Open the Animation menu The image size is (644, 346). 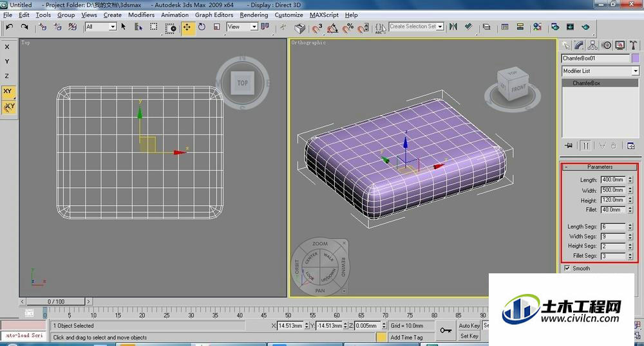175,15
